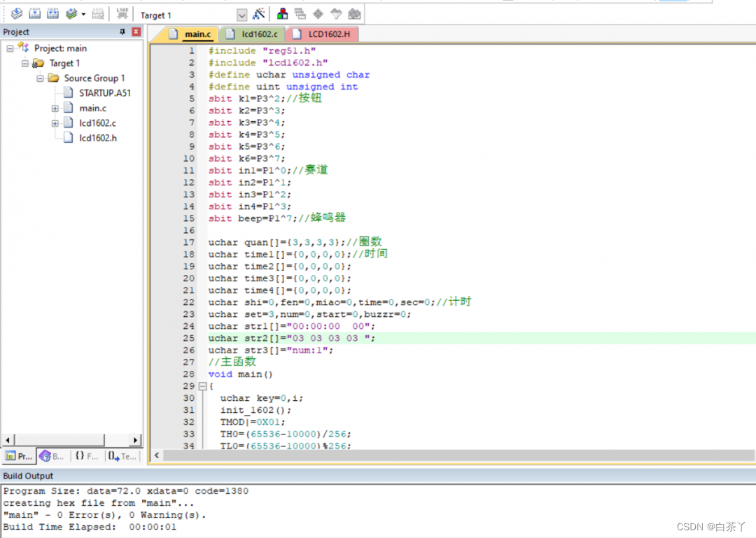The width and height of the screenshot is (756, 538).
Task: Close the Project panel with red X
Action: point(136,32)
